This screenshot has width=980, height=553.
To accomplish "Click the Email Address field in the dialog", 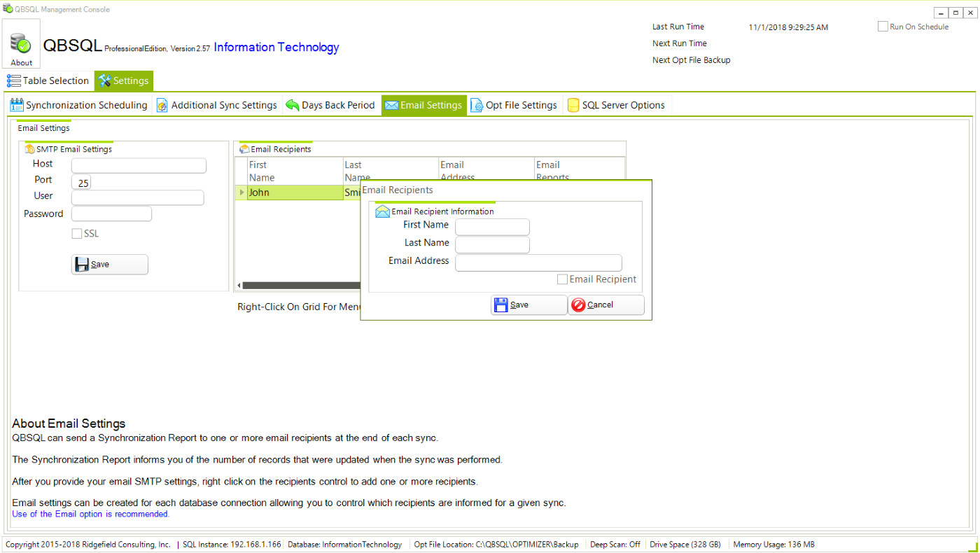I will (x=538, y=262).
